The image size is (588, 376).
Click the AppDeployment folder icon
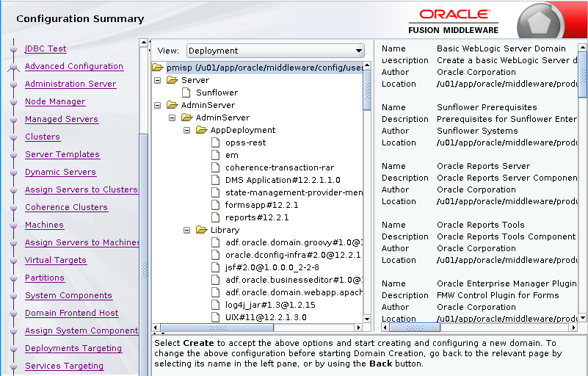[x=201, y=130]
